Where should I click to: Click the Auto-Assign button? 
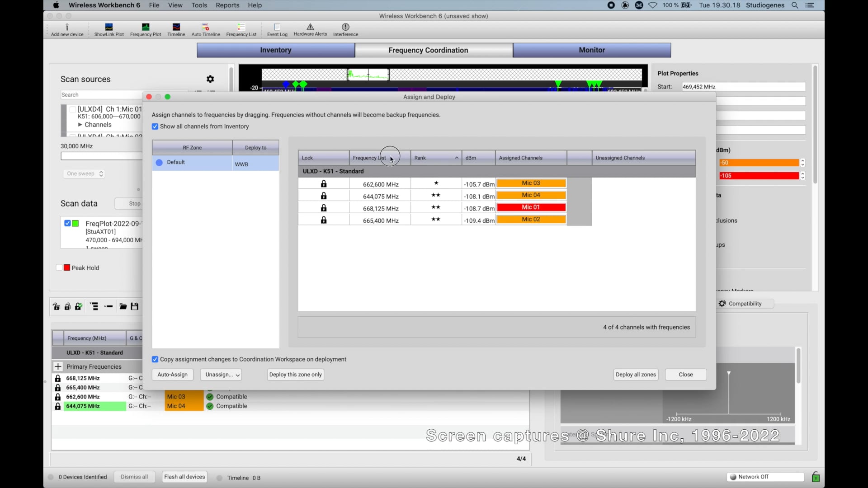tap(172, 375)
